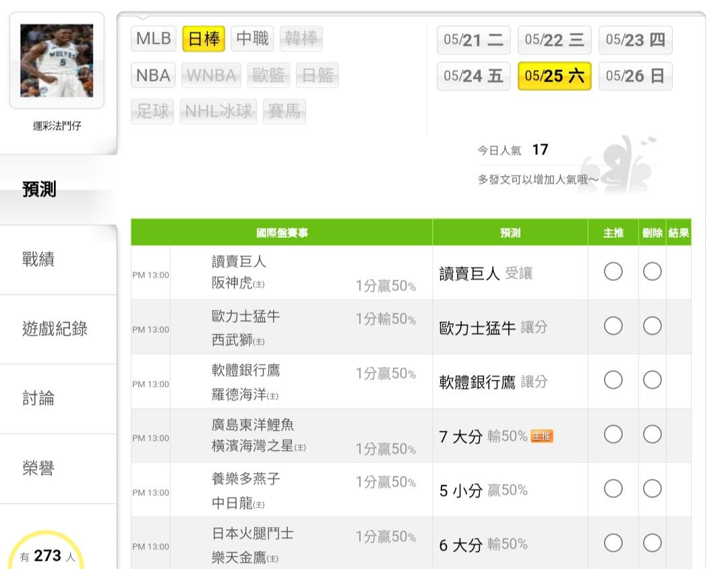Select the 日籃 league tab
728x569 pixels.
[x=317, y=75]
